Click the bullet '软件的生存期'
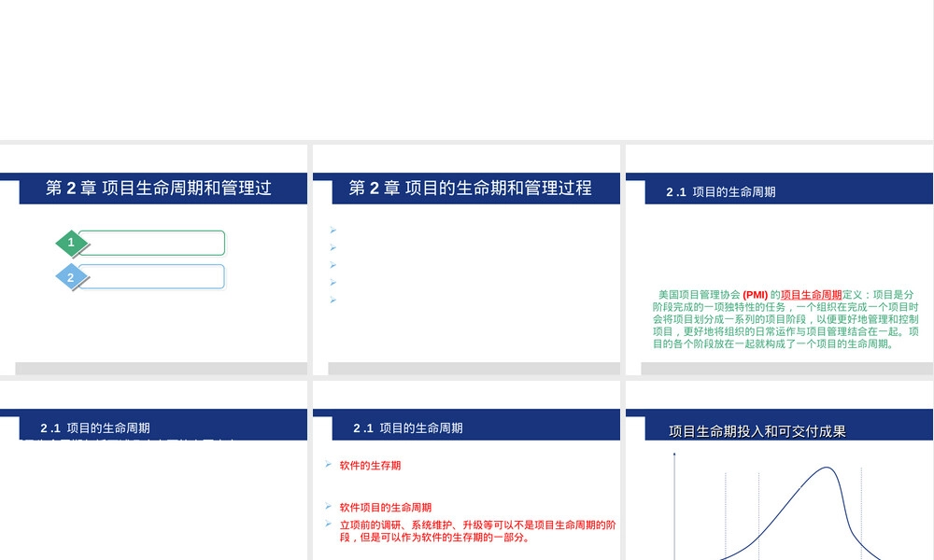This screenshot has width=934, height=560. pyautogui.click(x=370, y=466)
